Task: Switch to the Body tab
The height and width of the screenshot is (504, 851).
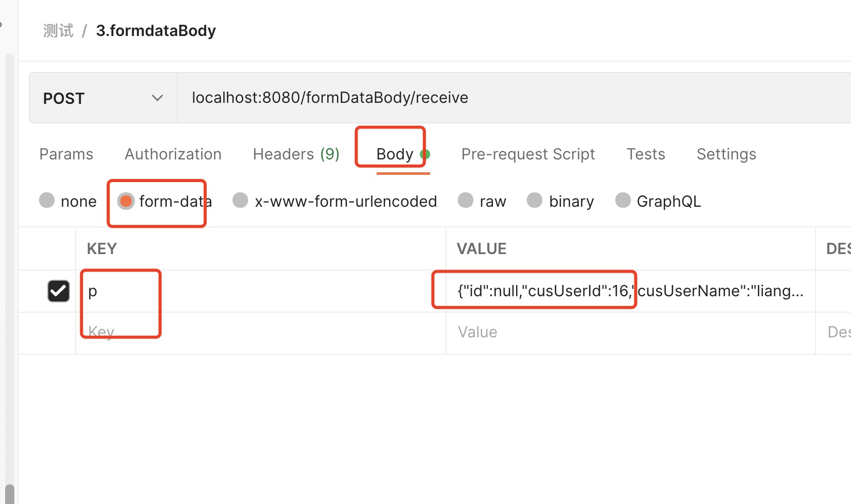Action: (394, 154)
